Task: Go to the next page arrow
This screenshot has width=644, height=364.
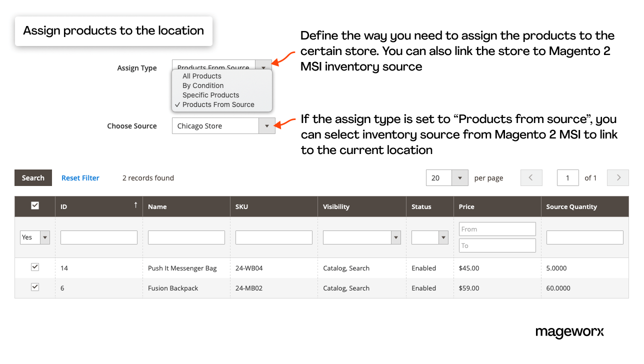Action: click(x=617, y=178)
